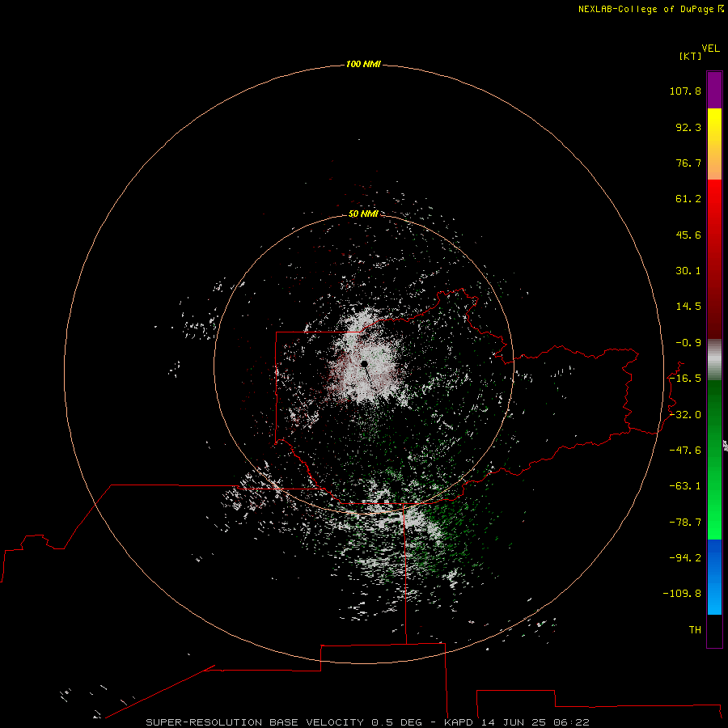728x728 pixels.
Task: Click the -78.7 velocity scale value
Action: pos(685,523)
